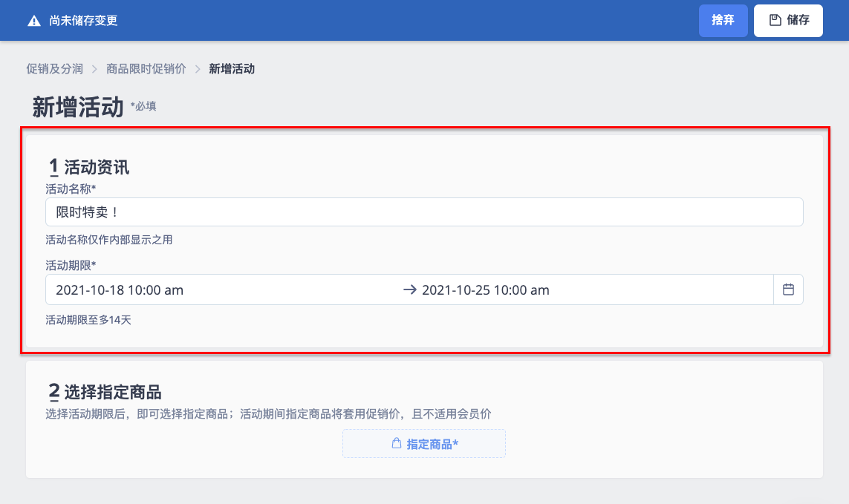
Task: Click the 活动期限至多14天 hint text
Action: point(88,320)
